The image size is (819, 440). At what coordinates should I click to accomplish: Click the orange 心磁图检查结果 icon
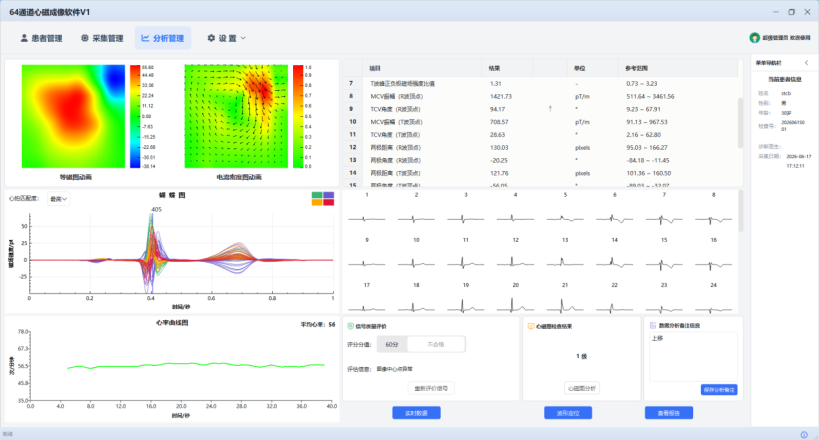(531, 326)
